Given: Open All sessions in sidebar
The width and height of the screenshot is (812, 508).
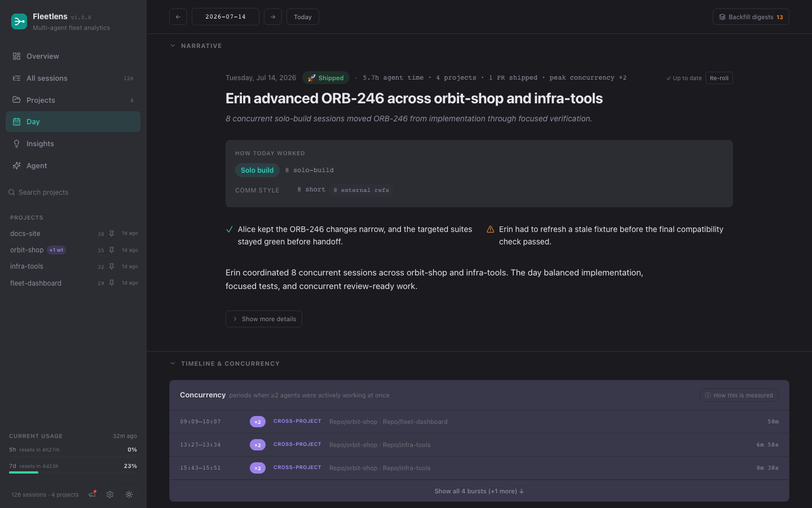Looking at the screenshot, I should click(x=73, y=78).
